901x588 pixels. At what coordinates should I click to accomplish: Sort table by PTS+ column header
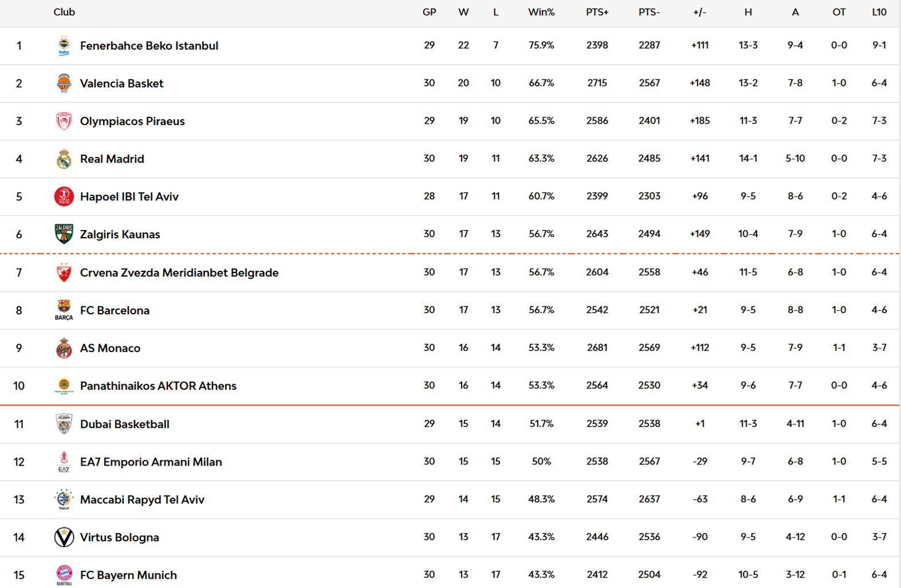597,12
